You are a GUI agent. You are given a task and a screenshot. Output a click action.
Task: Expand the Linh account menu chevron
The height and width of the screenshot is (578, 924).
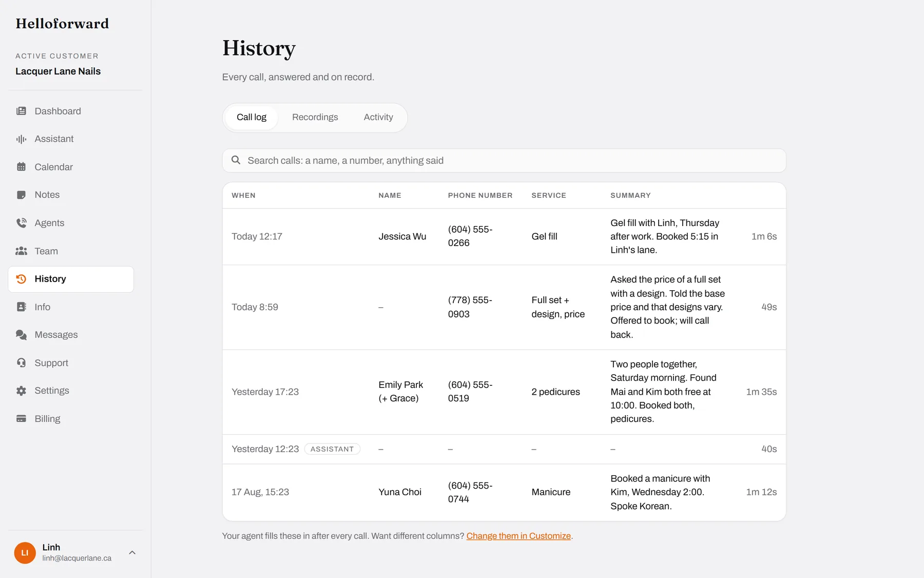(132, 553)
